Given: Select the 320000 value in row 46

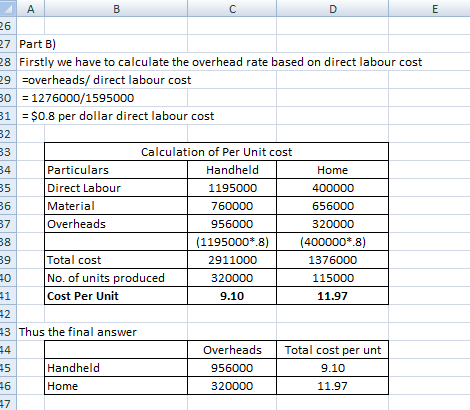Looking at the screenshot, I should [x=232, y=386].
